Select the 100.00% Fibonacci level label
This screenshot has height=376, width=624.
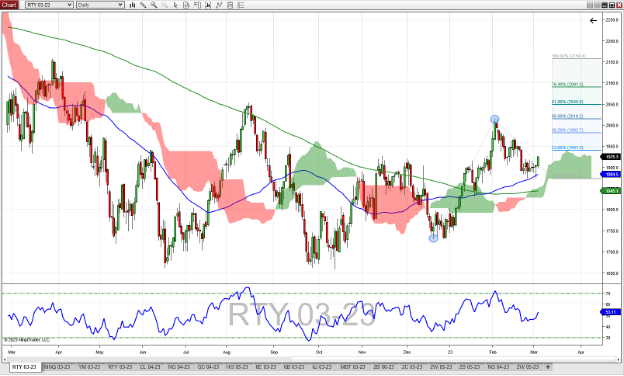tap(569, 56)
